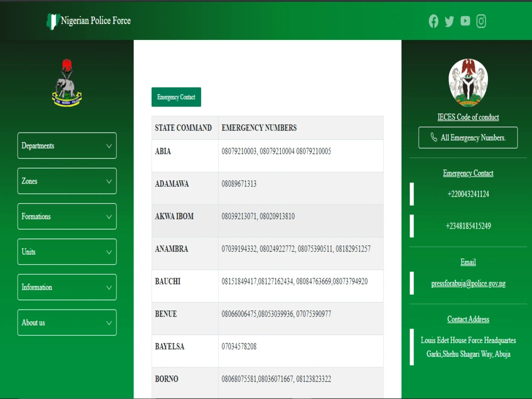The image size is (532, 399).
Task: Expand the Units dropdown
Action: [x=67, y=252]
